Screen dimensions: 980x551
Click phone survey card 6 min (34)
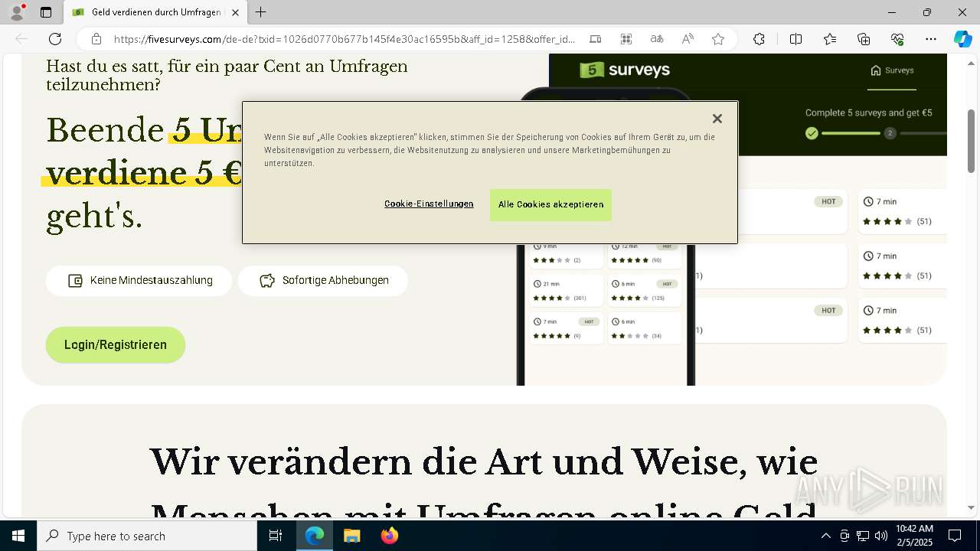tap(644, 328)
